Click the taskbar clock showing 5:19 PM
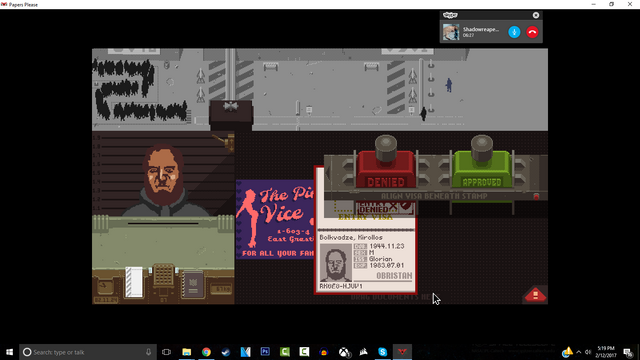The width and height of the screenshot is (640, 360). 606,352
